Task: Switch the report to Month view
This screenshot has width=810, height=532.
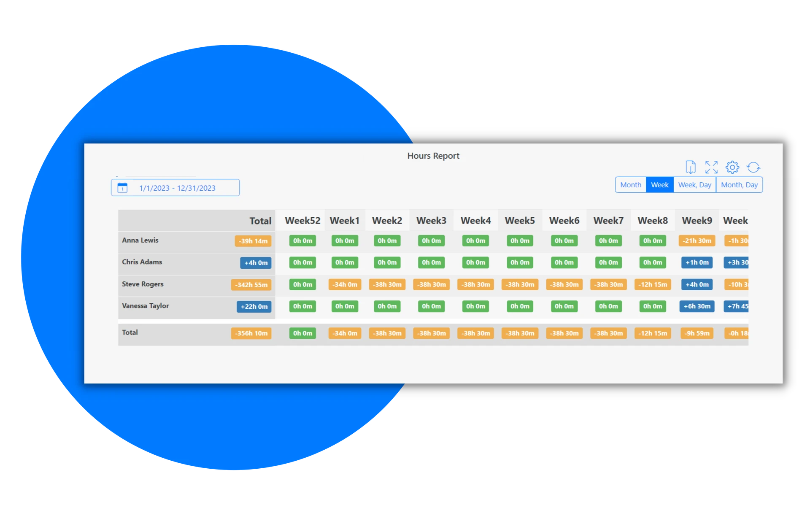Action: pos(631,184)
